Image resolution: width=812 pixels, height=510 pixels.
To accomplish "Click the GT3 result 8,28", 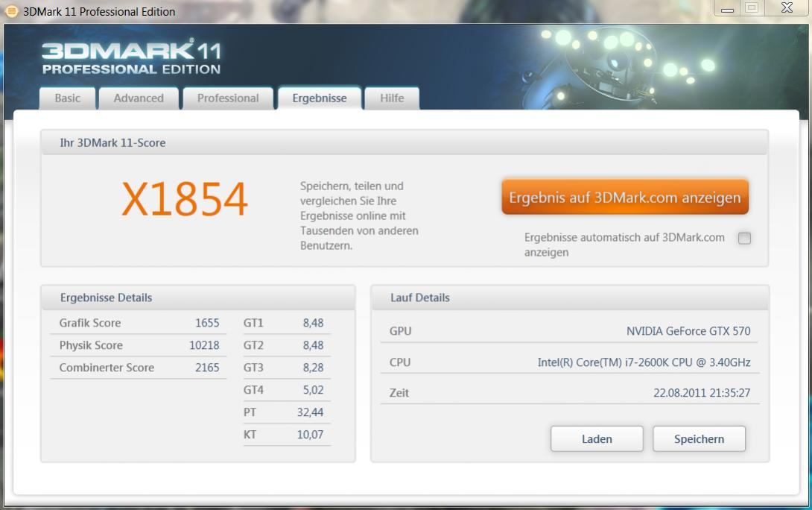I will (314, 368).
